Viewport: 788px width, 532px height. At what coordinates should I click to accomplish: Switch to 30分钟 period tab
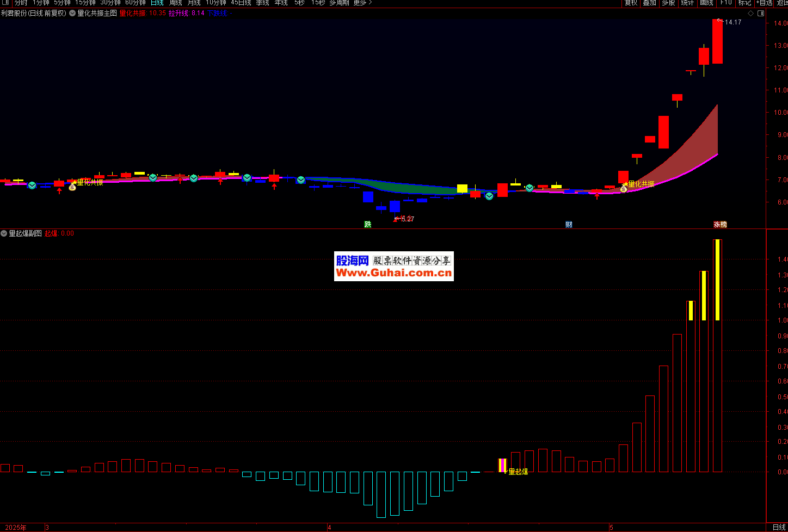coord(110,3)
